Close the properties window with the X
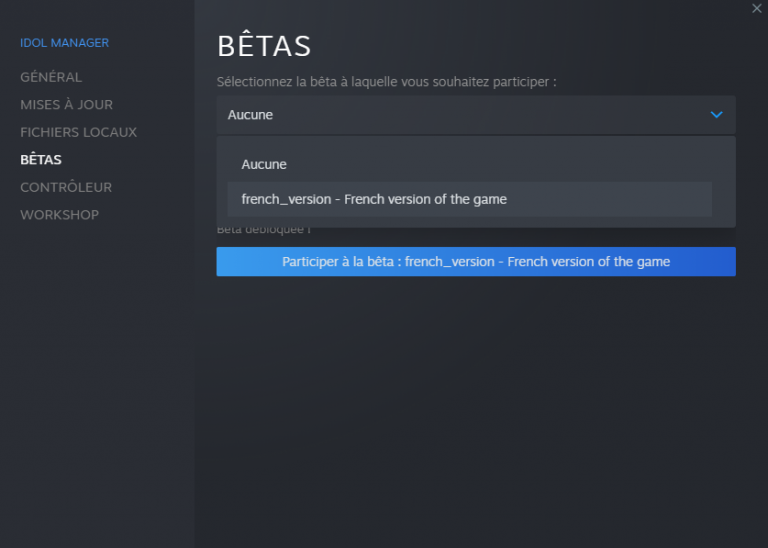The width and height of the screenshot is (768, 548). coord(757,8)
